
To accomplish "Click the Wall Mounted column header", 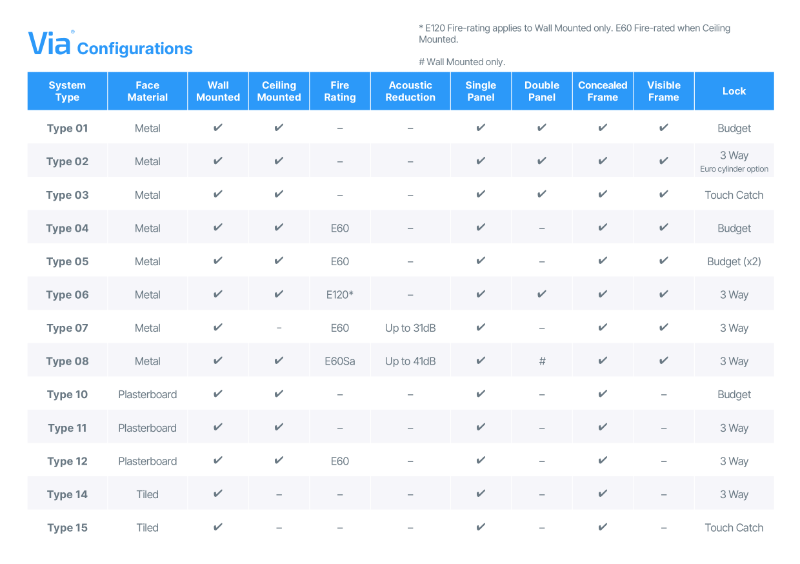I will point(218,91).
